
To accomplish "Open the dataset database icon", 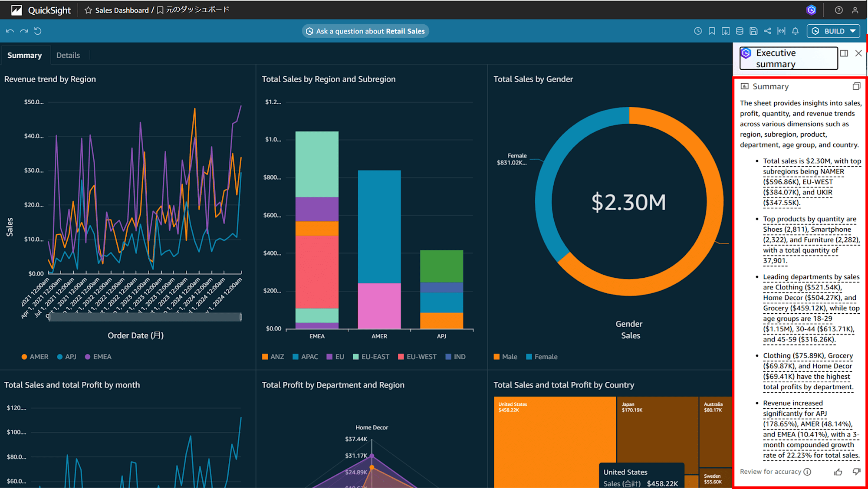I will pos(740,31).
